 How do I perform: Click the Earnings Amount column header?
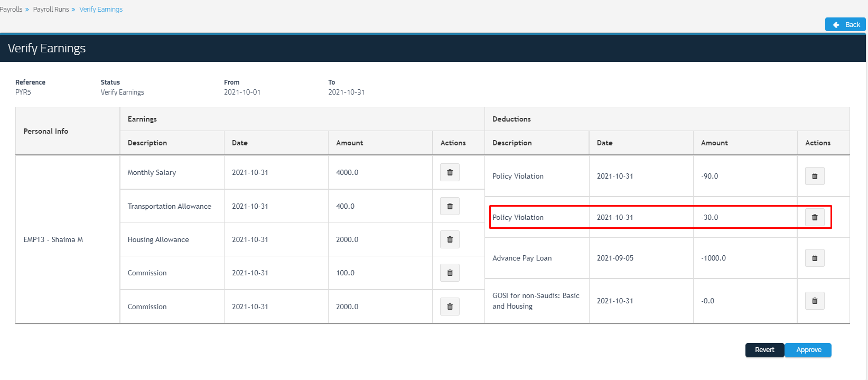pos(350,143)
